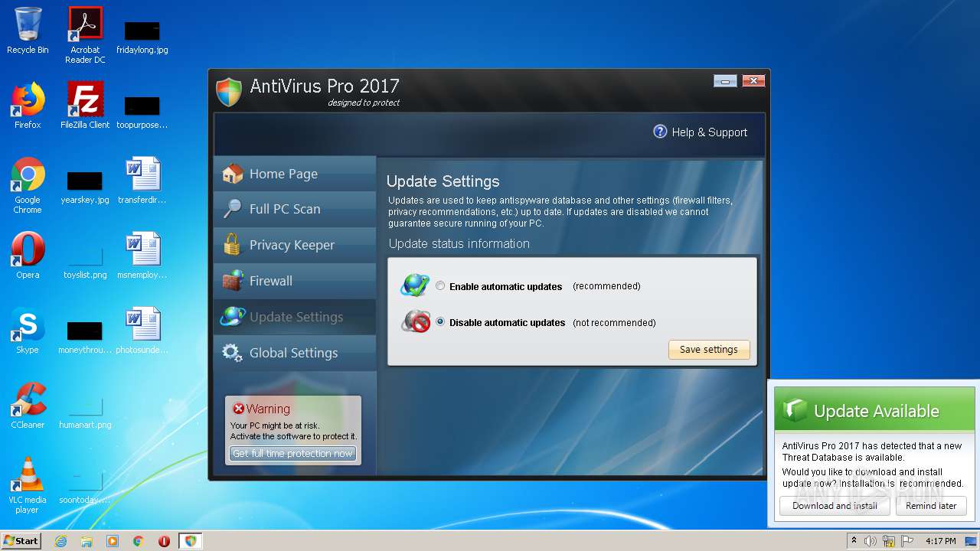The height and width of the screenshot is (551, 980).
Task: Click Remind later in update popup
Action: [x=931, y=506]
